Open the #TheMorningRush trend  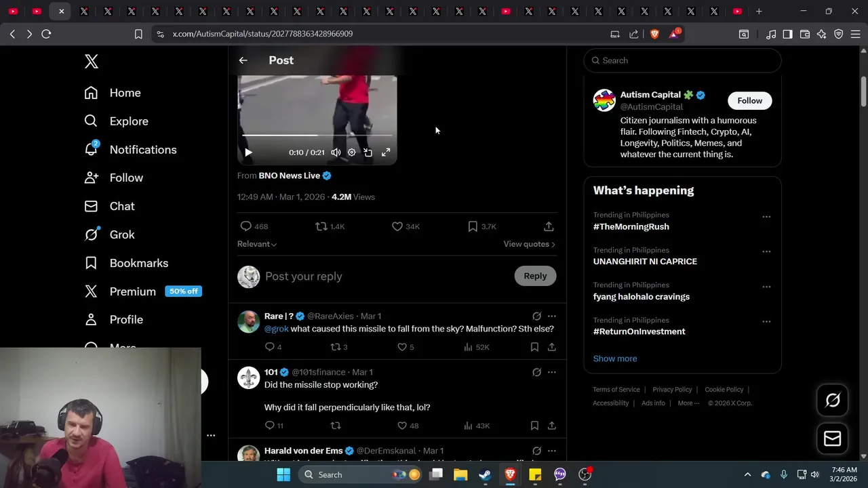pos(631,226)
